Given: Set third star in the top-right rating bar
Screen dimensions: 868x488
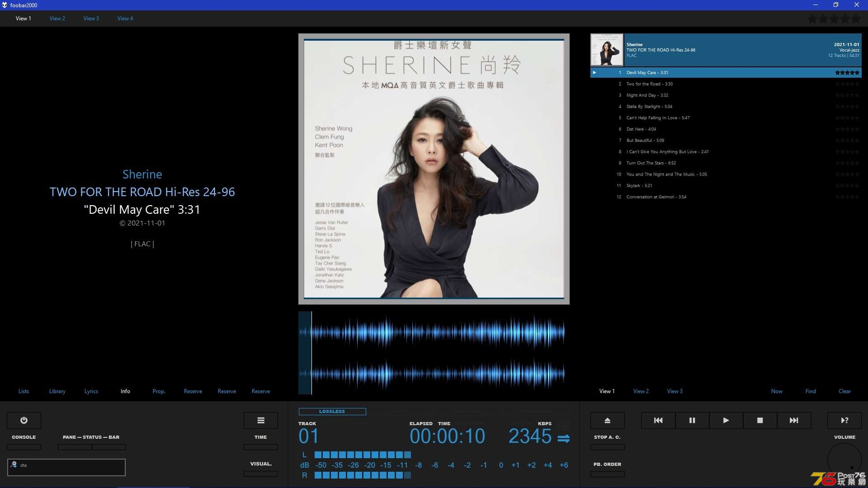Looking at the screenshot, I should [834, 19].
